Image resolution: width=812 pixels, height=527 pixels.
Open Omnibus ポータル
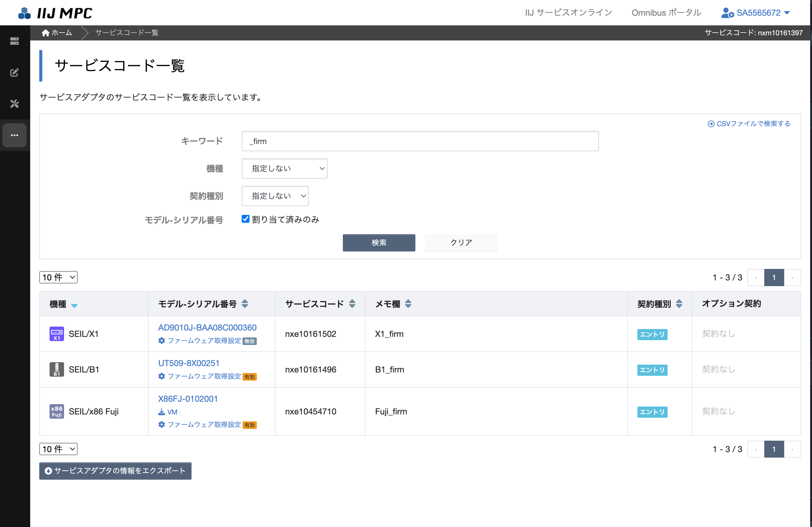666,13
